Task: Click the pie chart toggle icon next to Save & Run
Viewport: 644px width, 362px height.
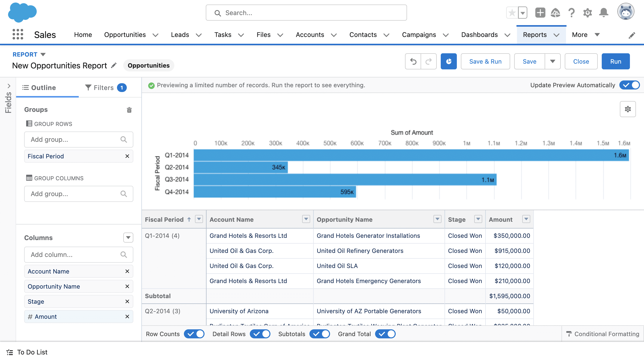Action: click(449, 61)
